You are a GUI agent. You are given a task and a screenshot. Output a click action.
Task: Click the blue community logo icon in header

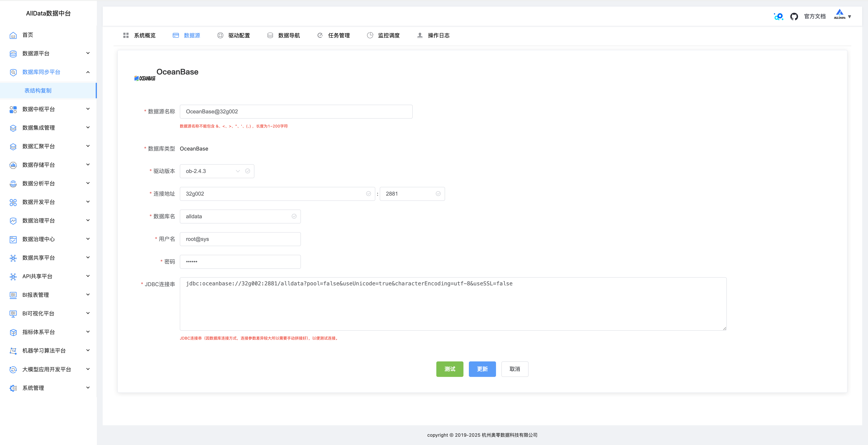click(x=778, y=16)
